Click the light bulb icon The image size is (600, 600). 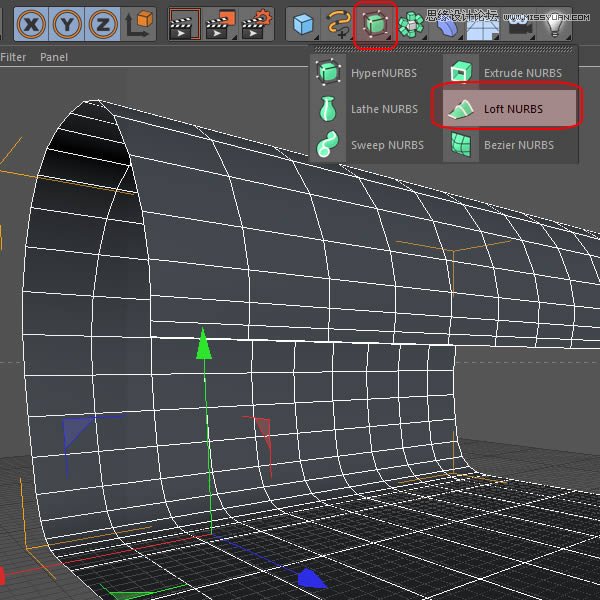555,22
